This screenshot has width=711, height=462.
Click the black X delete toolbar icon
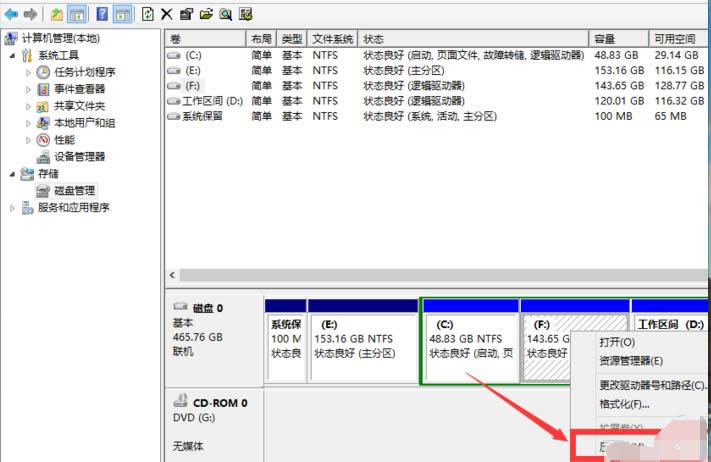(167, 14)
